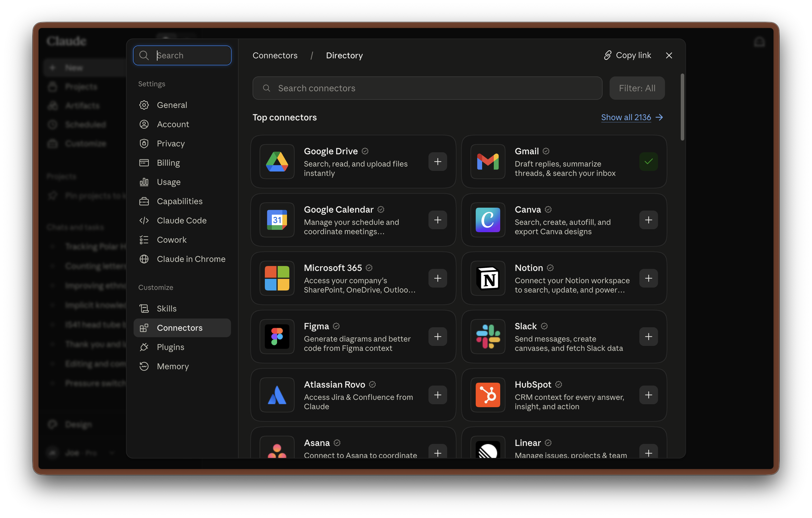Select Claude Code in sidebar
This screenshot has height=518, width=812.
pyautogui.click(x=182, y=220)
